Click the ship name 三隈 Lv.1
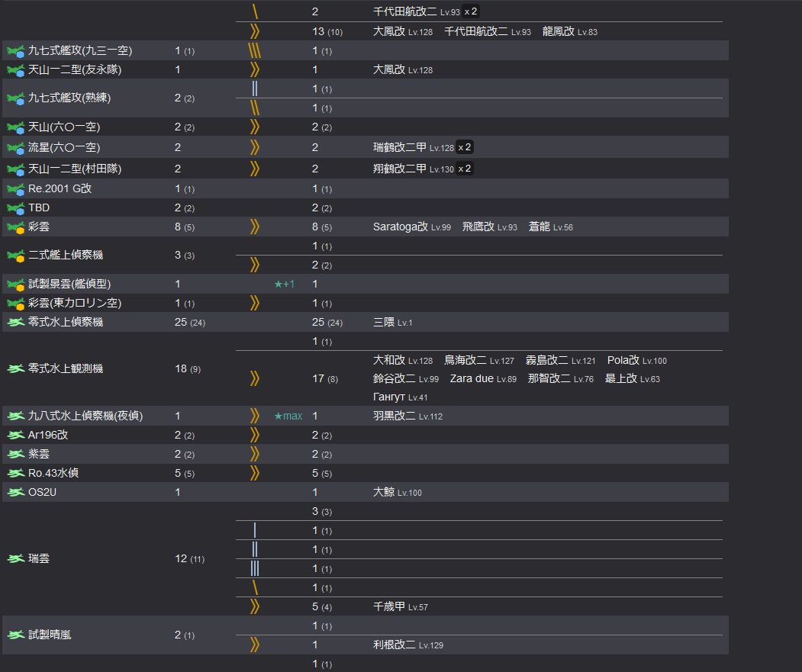The width and height of the screenshot is (802, 672). point(392,322)
